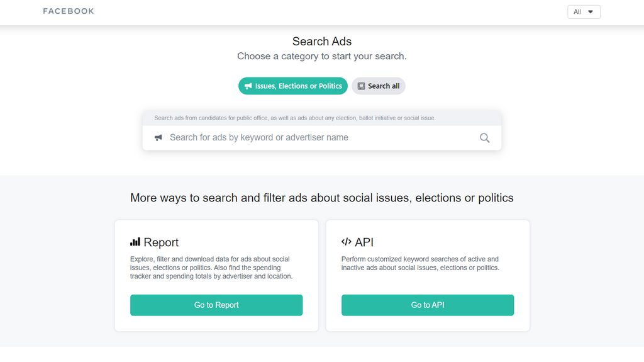Click the API description paragraph

(420, 264)
